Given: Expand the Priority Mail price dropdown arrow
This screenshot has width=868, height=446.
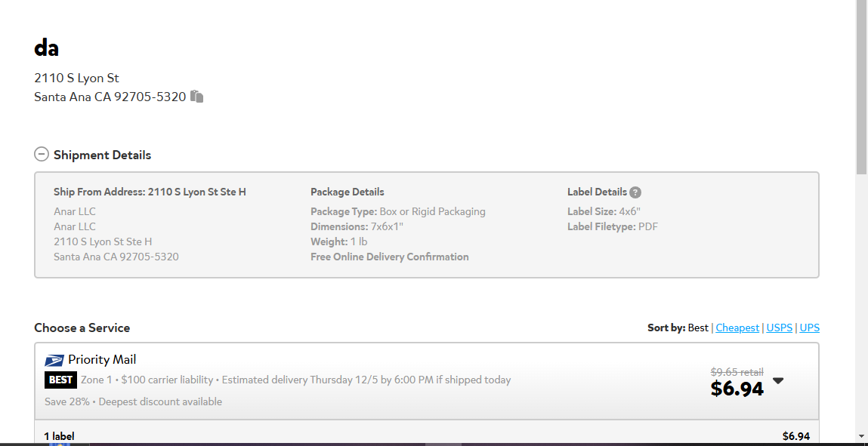Looking at the screenshot, I should [x=778, y=381].
